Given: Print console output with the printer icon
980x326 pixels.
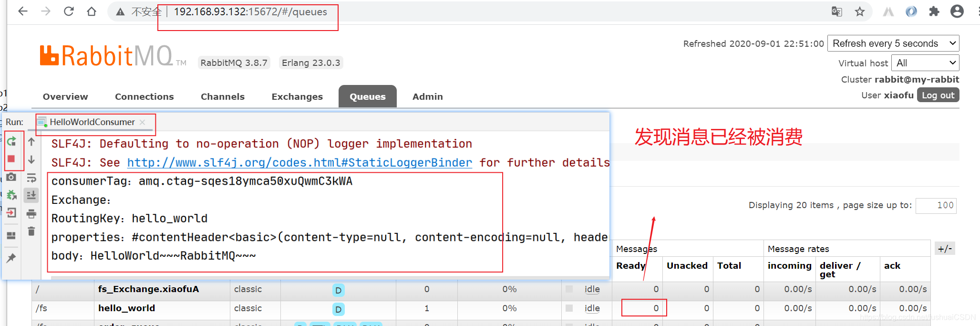Looking at the screenshot, I should point(31,213).
